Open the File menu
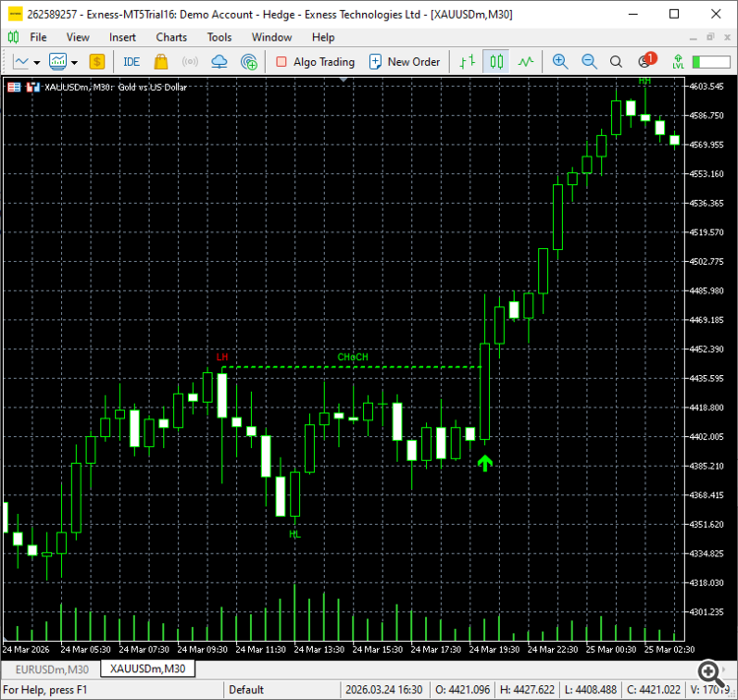 click(38, 37)
